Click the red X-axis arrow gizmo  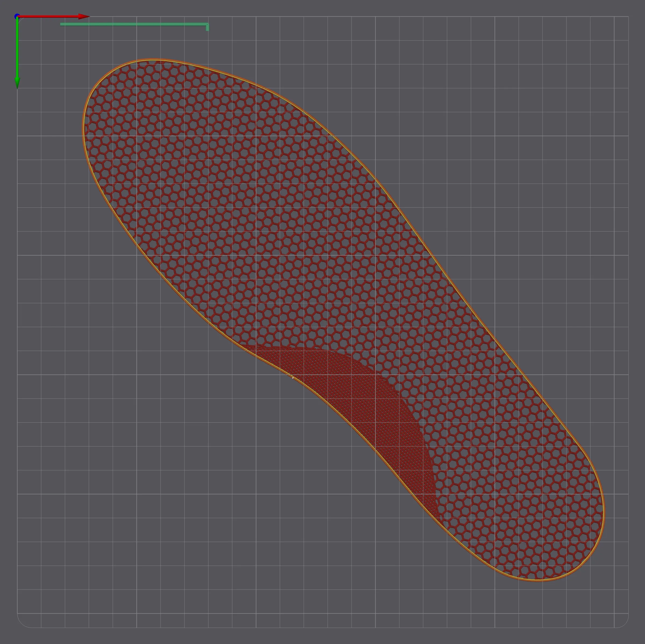point(50,16)
